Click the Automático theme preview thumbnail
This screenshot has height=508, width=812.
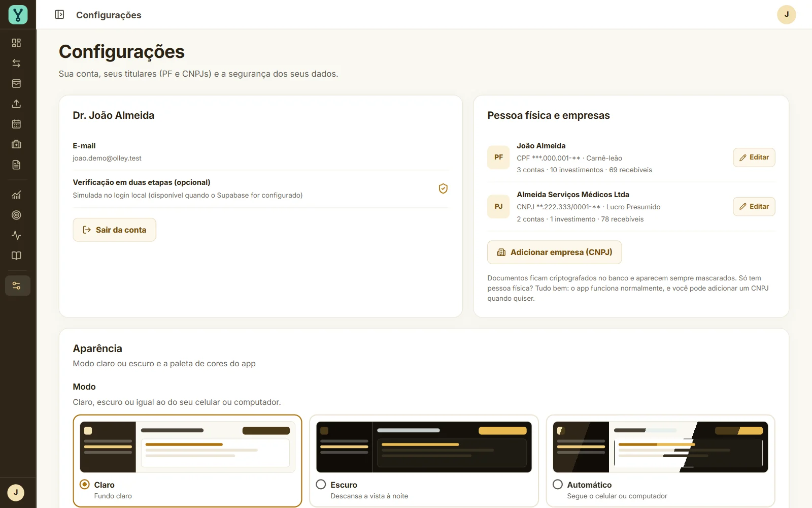tap(660, 447)
